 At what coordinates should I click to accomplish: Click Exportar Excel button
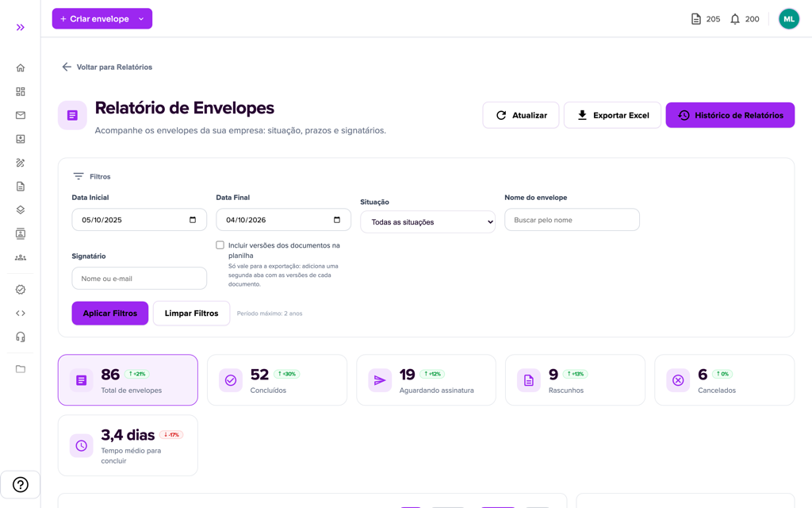point(613,115)
